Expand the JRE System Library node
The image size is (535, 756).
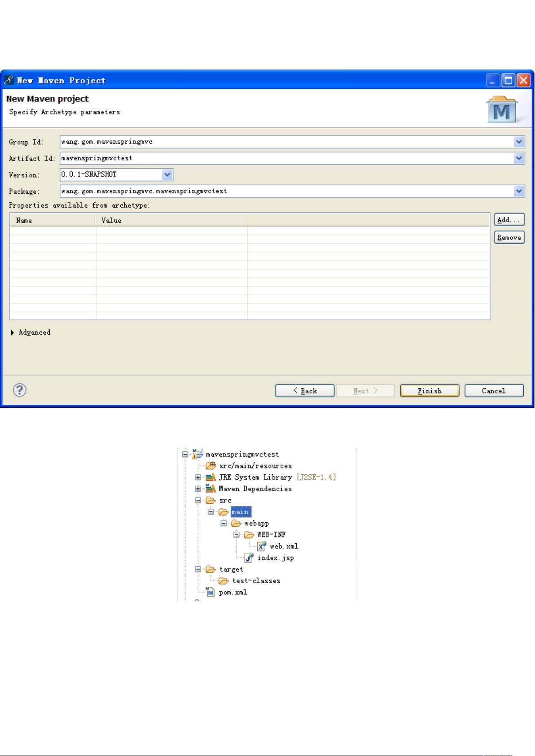[198, 477]
